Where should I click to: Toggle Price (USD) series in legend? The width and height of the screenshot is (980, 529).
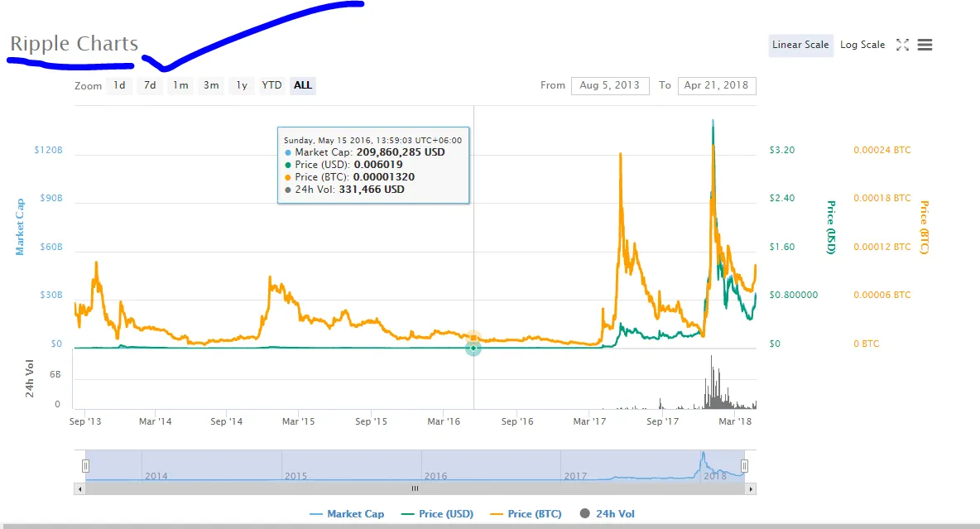[438, 514]
